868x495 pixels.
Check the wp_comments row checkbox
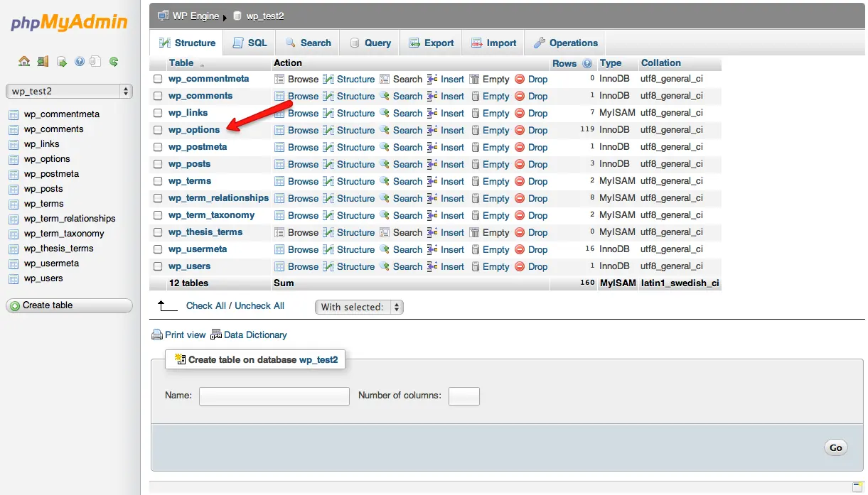pyautogui.click(x=158, y=96)
